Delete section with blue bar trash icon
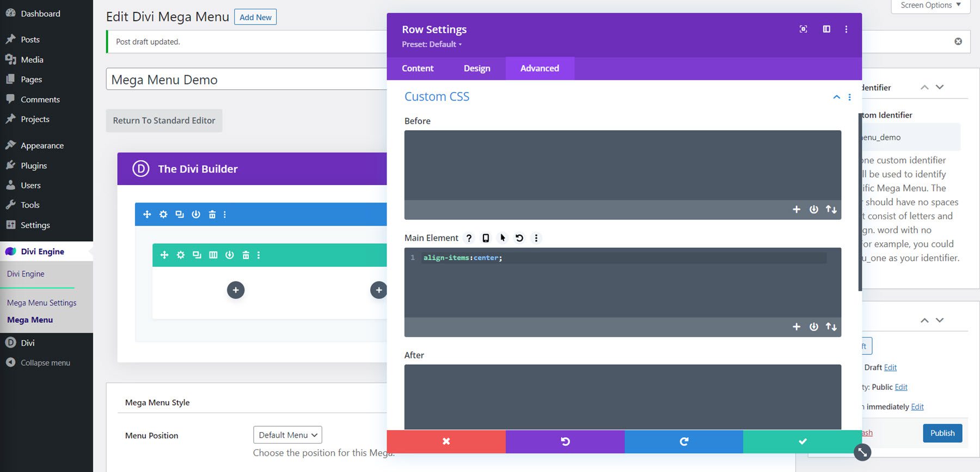The width and height of the screenshot is (980, 472). point(212,214)
